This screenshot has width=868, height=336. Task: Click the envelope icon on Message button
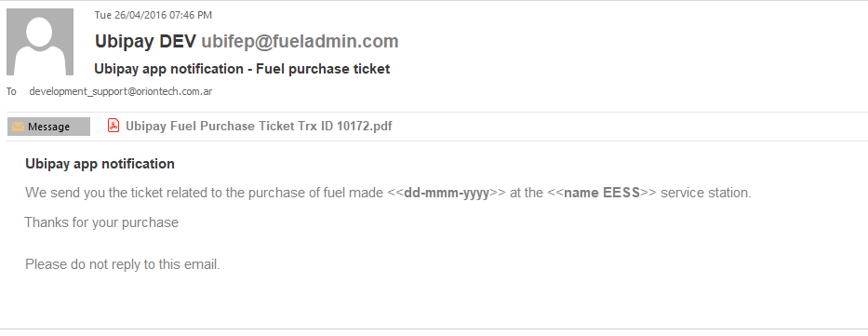click(x=19, y=127)
